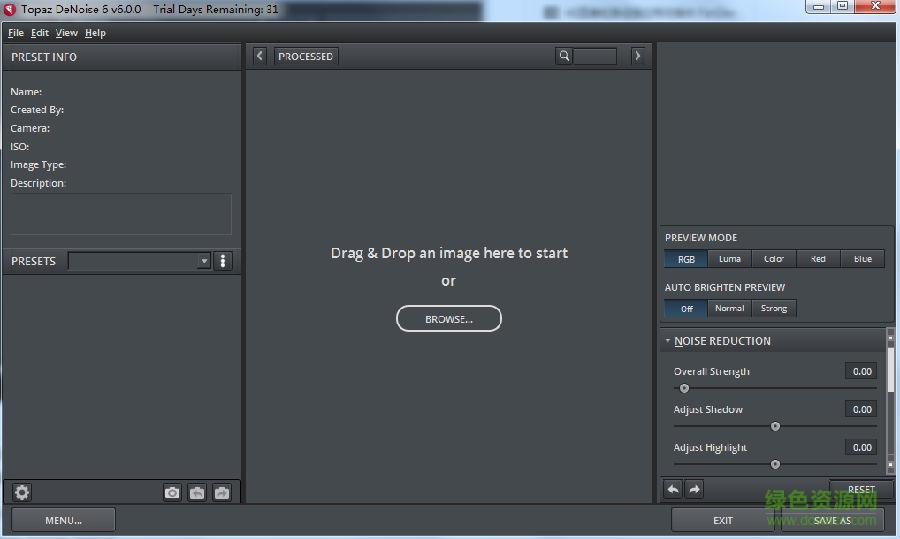Click the export preset icon
Viewport: 900px width, 539px height.
tap(222, 493)
